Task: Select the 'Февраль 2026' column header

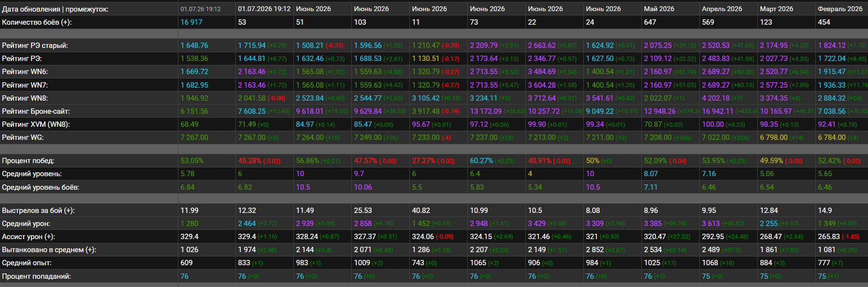Action: coord(840,9)
